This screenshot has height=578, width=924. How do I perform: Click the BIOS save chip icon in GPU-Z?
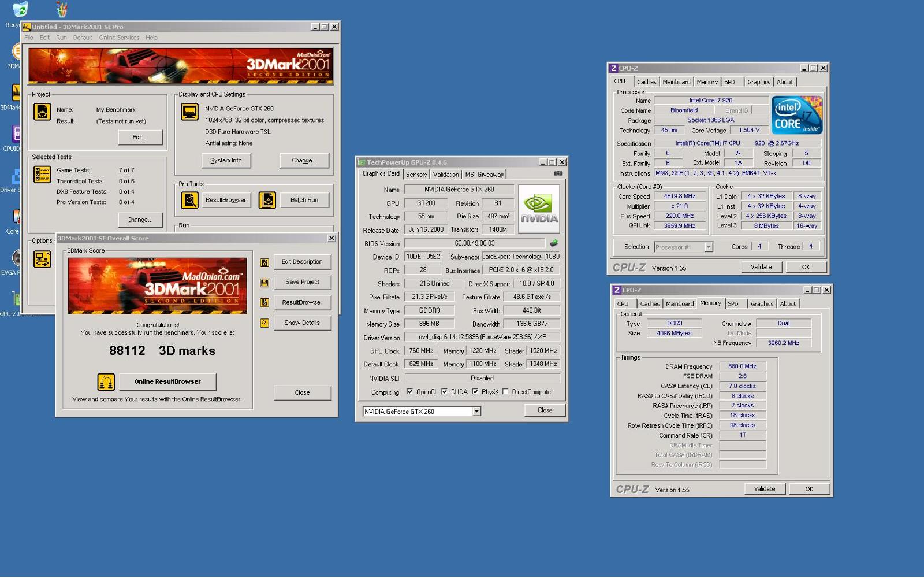[x=554, y=243]
